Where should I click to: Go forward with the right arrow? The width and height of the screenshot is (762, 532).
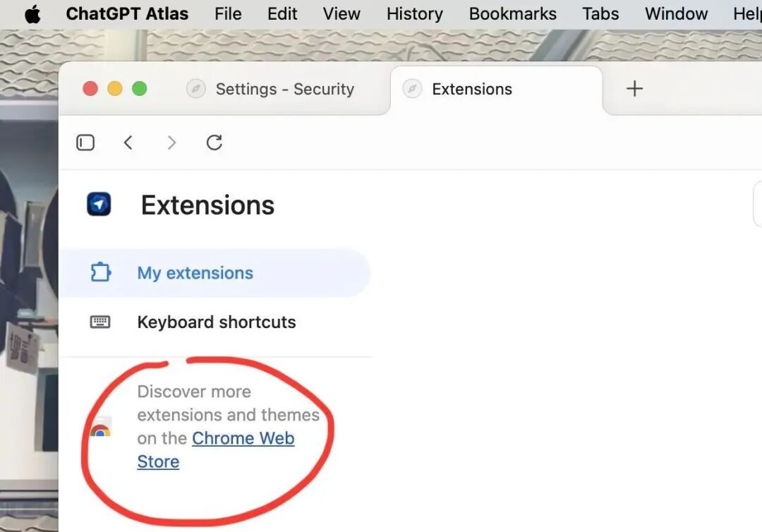(x=171, y=143)
